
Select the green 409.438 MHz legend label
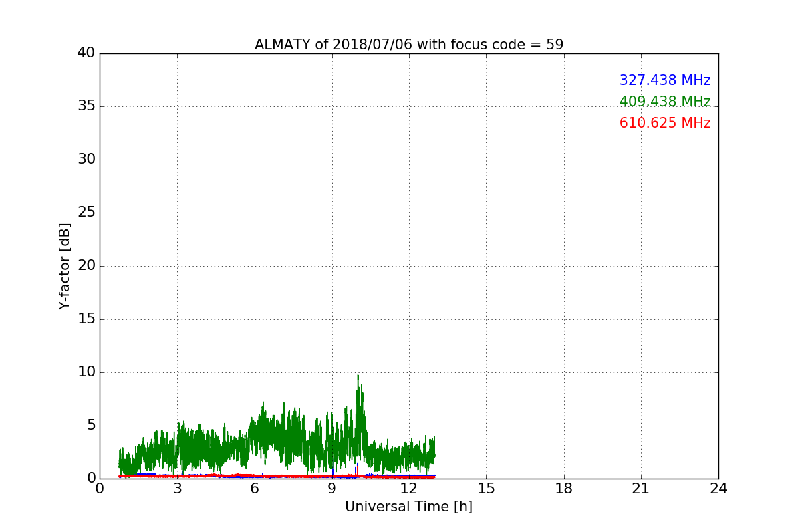click(665, 102)
